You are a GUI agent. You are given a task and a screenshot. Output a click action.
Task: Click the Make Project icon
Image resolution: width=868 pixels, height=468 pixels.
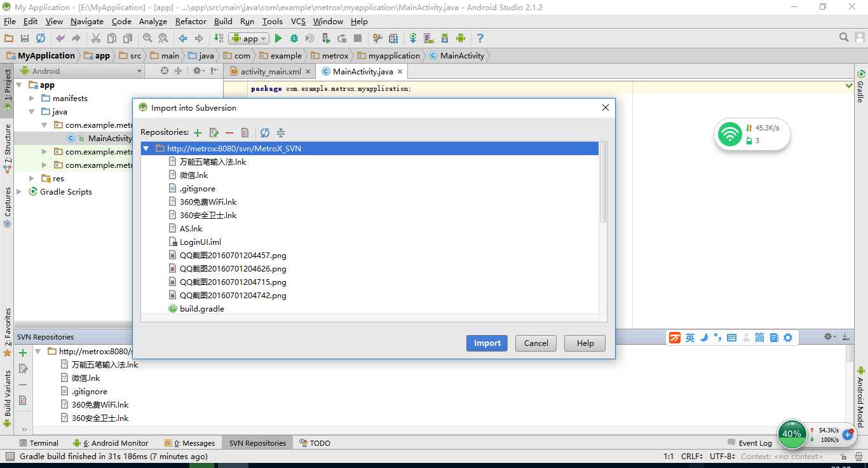point(219,38)
